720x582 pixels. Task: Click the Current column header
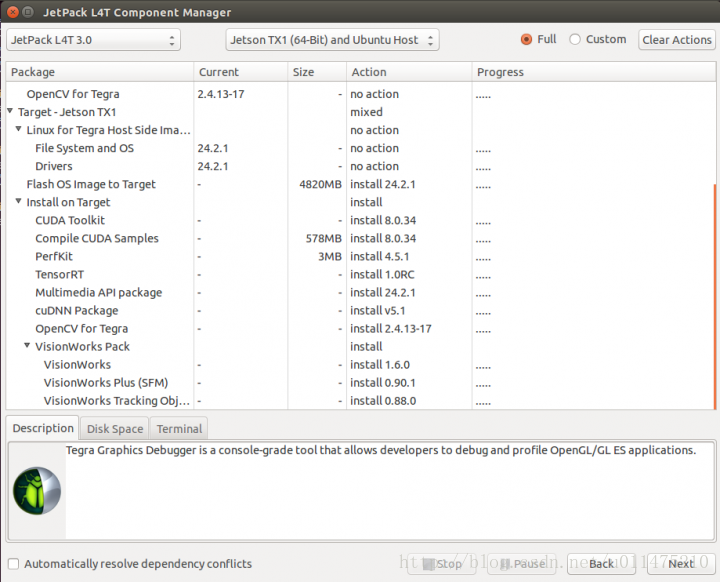pos(241,72)
